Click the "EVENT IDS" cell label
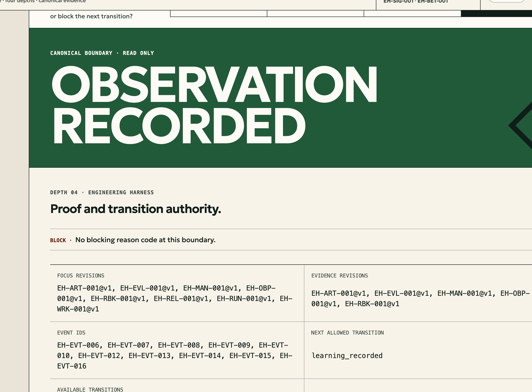This screenshot has height=392, width=532. click(x=71, y=333)
